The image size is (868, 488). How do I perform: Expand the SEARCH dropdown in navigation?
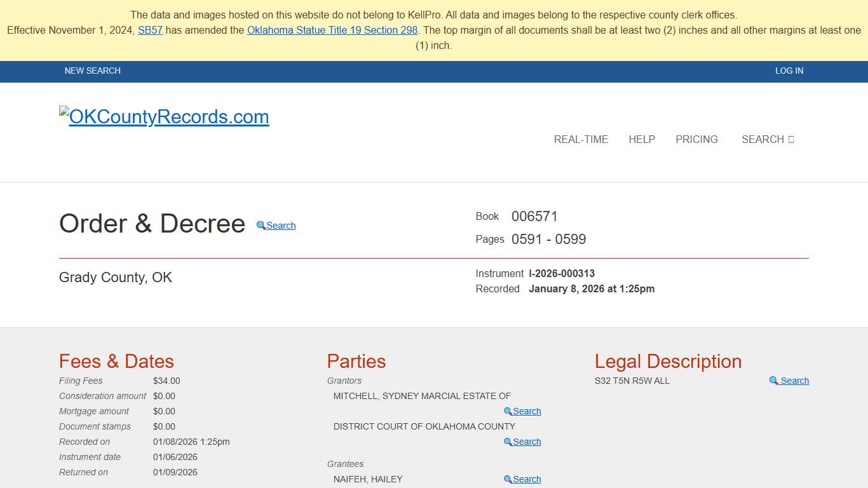[768, 139]
